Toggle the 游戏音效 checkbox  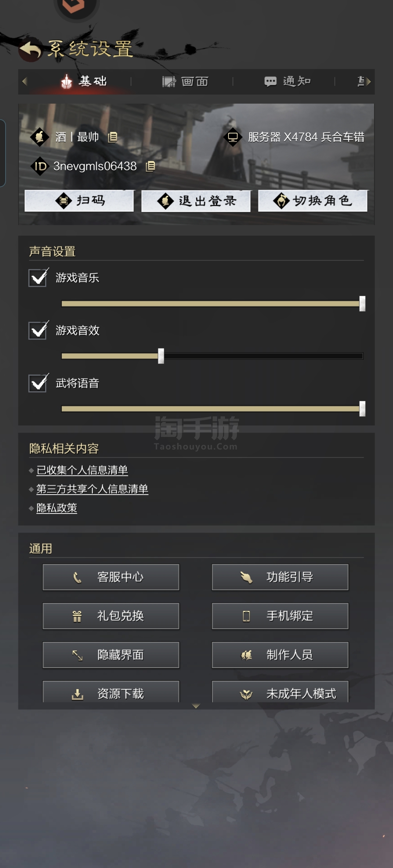(37, 330)
